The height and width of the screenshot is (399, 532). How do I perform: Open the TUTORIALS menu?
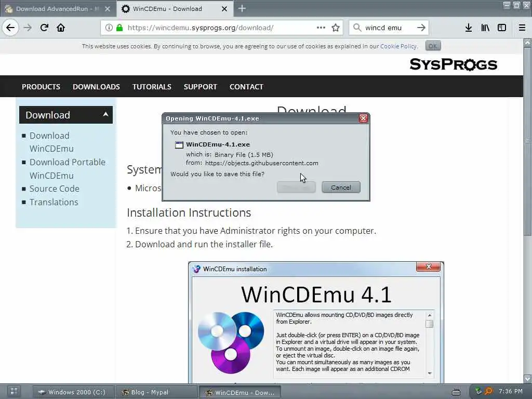[x=152, y=87]
